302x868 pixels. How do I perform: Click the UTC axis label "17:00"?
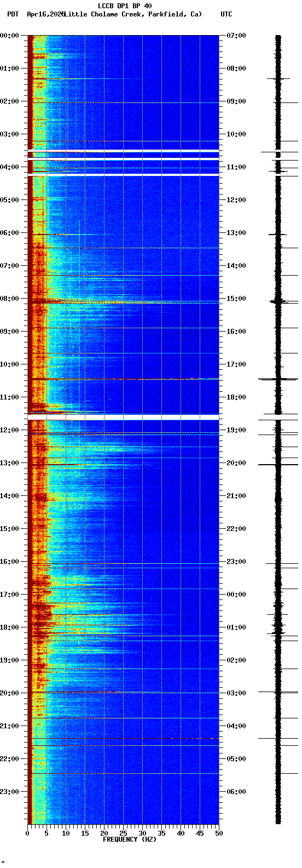[236, 364]
